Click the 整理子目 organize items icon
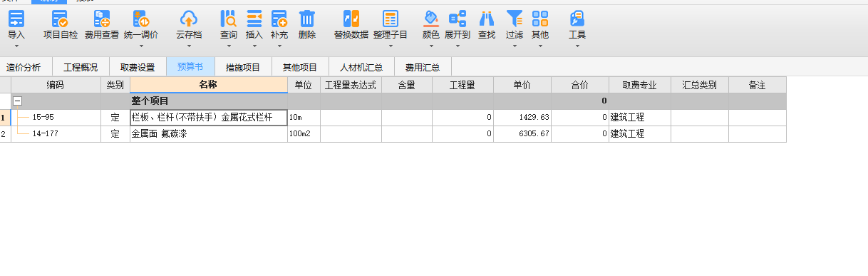This screenshot has height=276, width=868. point(391,19)
